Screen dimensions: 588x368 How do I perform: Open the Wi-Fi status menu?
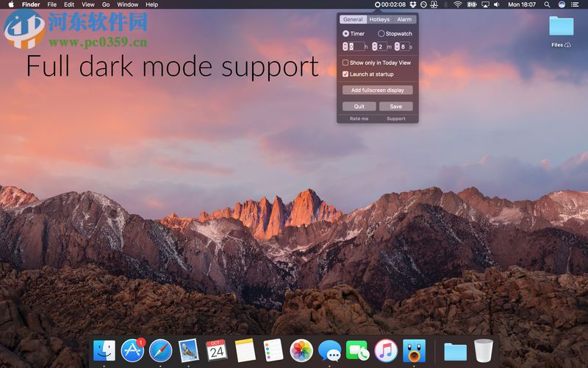tap(457, 4)
